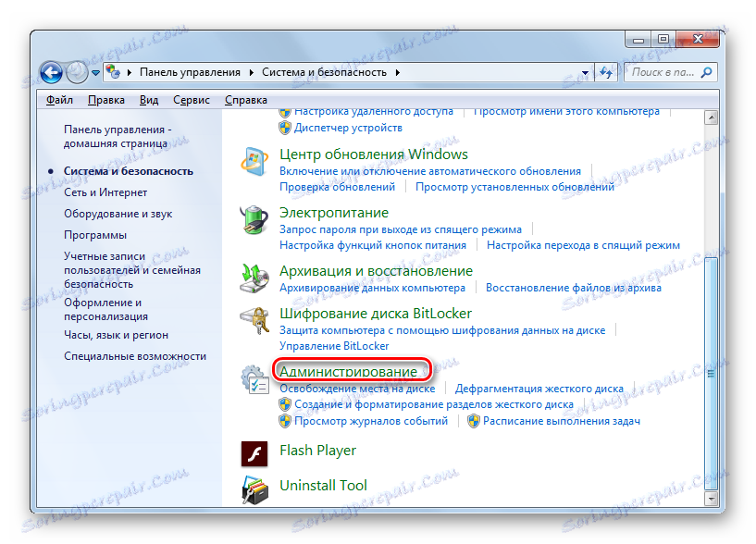Click the Flash Player icon

(254, 454)
